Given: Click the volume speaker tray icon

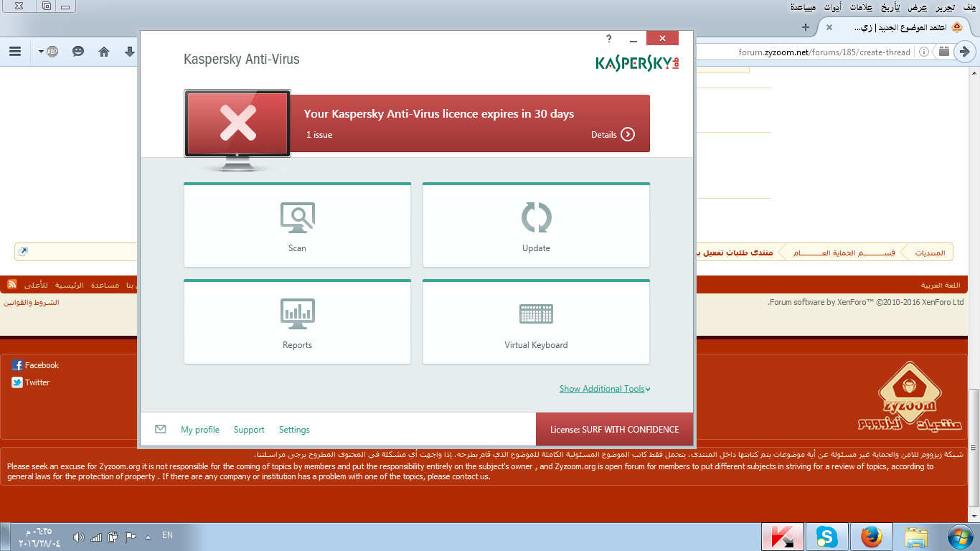Looking at the screenshot, I should click(79, 537).
